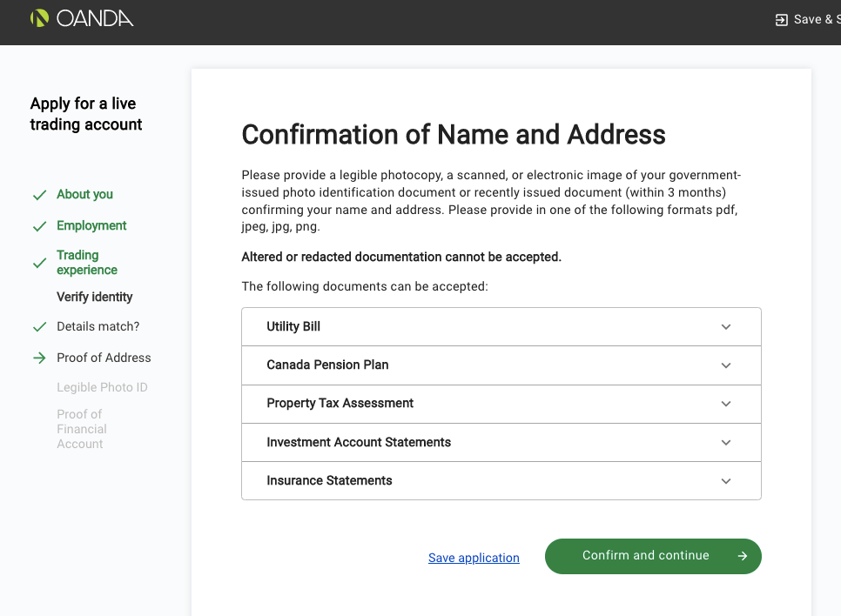Expand the Insurance Statements chevron
Image resolution: width=841 pixels, height=616 pixels.
point(726,481)
